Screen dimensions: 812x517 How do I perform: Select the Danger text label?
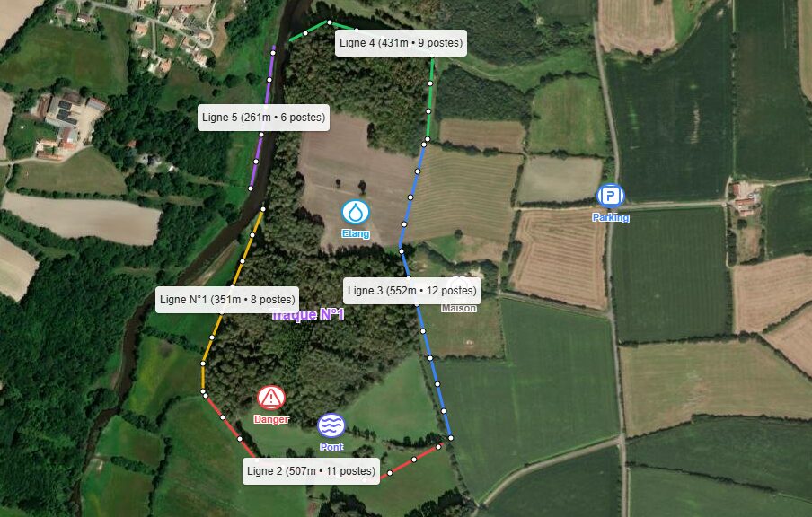coord(271,420)
